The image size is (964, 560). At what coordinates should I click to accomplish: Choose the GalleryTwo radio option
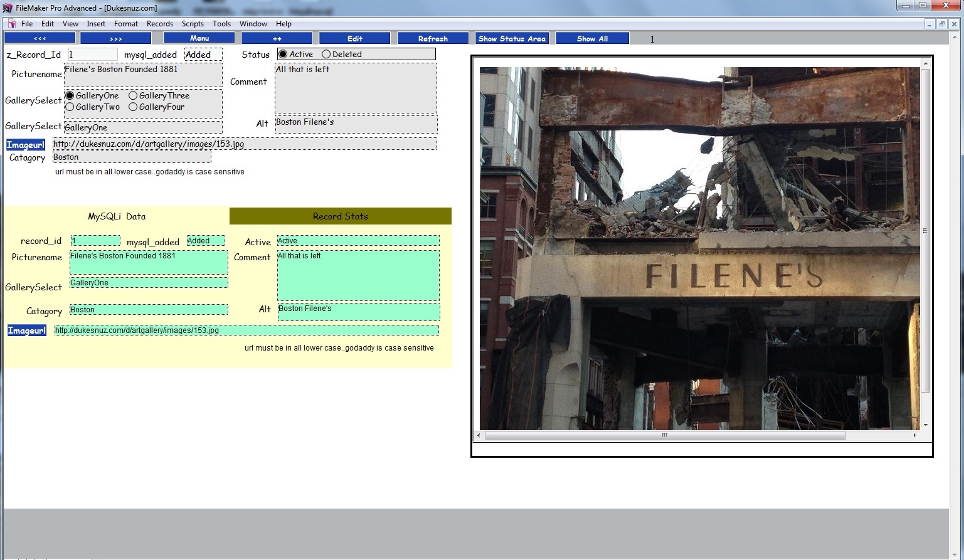click(x=70, y=107)
